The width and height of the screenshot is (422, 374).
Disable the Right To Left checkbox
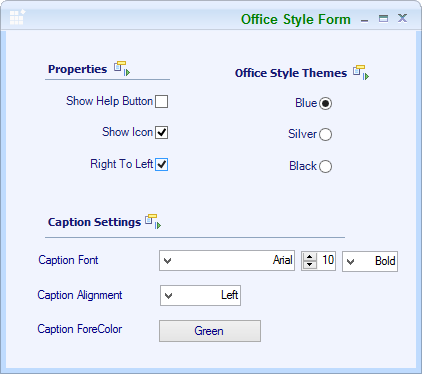point(162,164)
